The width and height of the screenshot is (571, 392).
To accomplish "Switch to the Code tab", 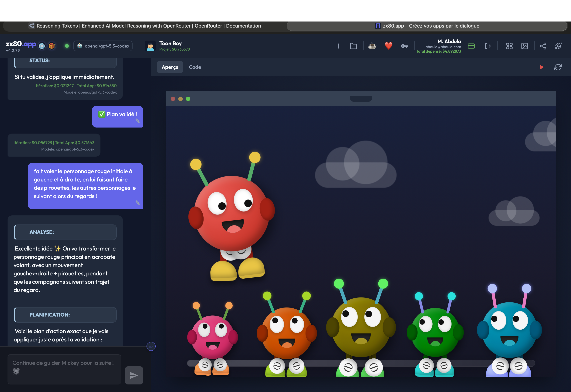I will (x=195, y=67).
